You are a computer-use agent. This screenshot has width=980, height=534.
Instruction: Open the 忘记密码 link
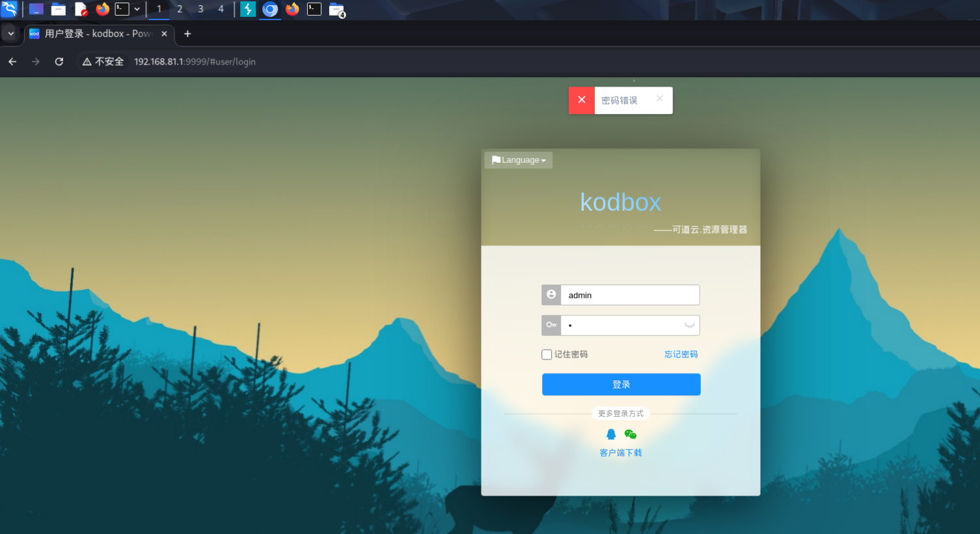681,354
